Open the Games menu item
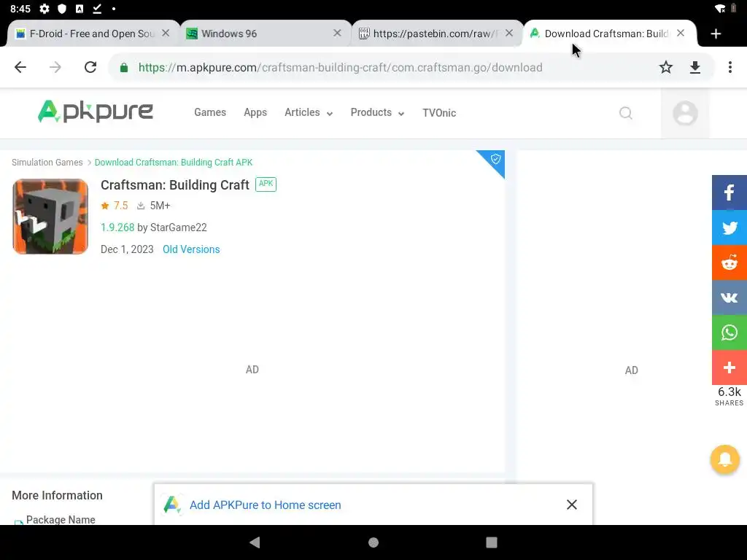 (x=210, y=112)
